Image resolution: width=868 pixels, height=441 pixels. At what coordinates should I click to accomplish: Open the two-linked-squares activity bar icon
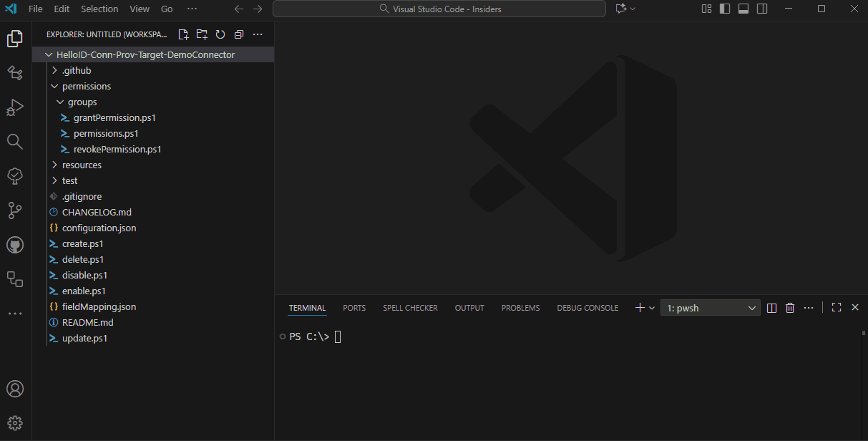[15, 279]
